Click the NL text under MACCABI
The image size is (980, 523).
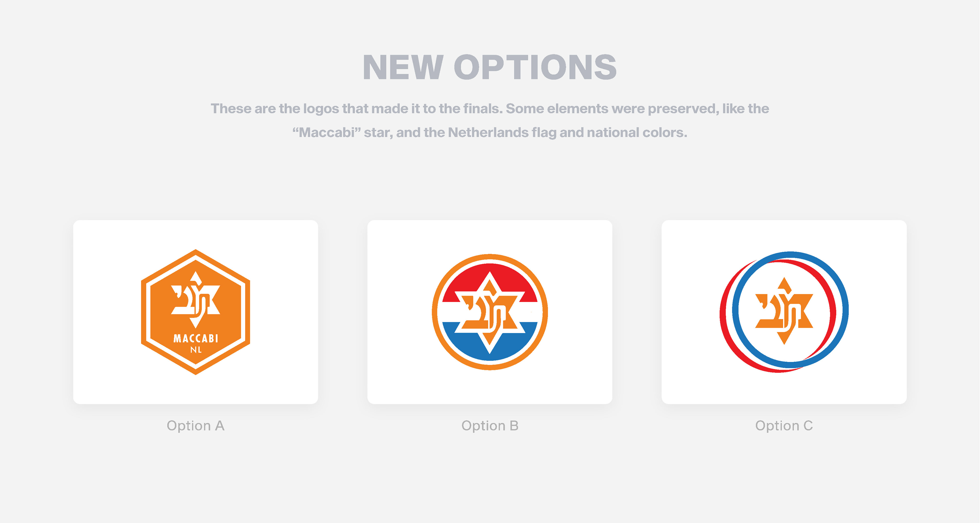pos(196,349)
